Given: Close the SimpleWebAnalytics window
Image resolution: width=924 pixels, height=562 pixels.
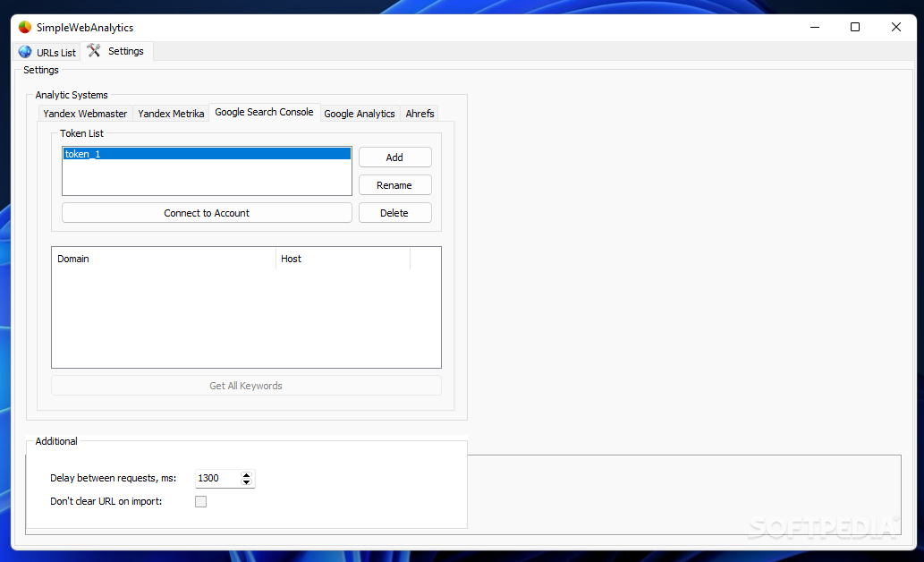Looking at the screenshot, I should (896, 27).
